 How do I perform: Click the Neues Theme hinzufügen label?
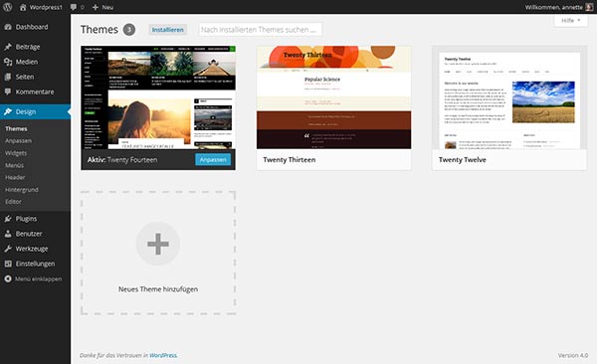158,289
